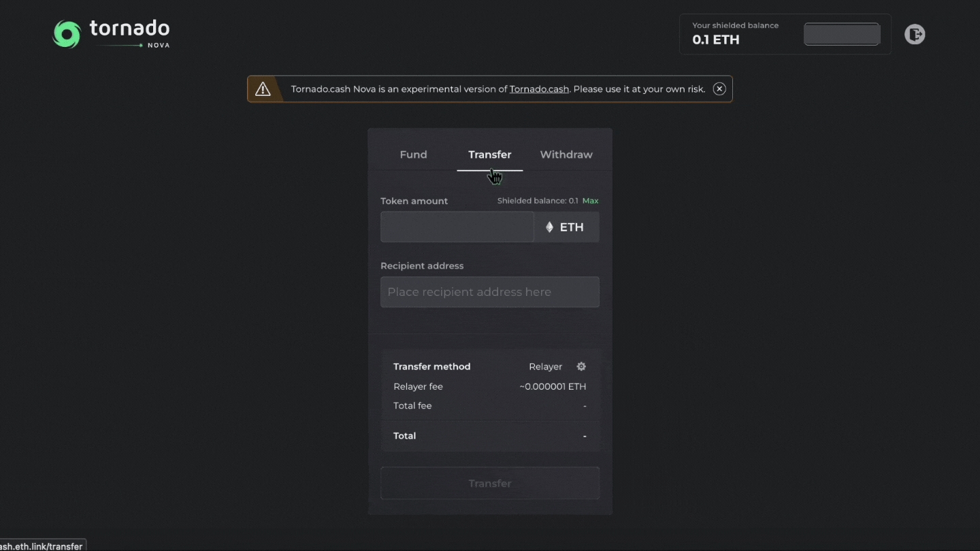This screenshot has width=980, height=551.
Task: Dismiss the experimental version warning banner
Action: [x=719, y=89]
